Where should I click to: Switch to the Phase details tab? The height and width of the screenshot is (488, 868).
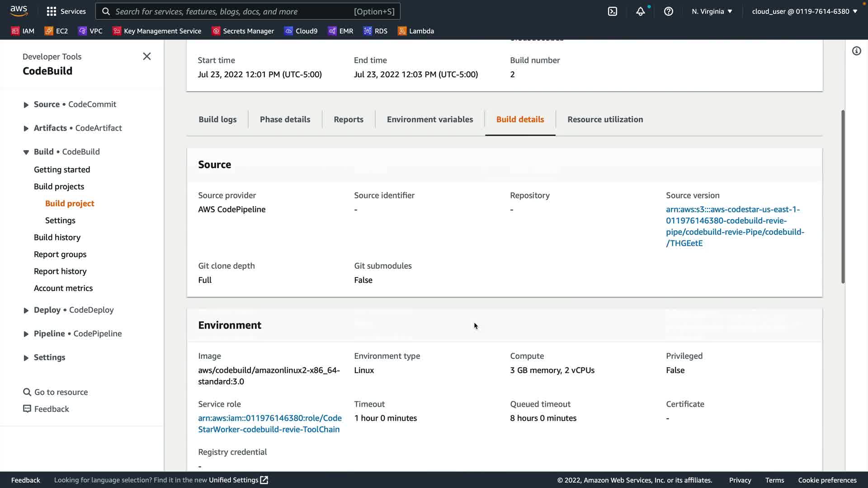tap(285, 119)
